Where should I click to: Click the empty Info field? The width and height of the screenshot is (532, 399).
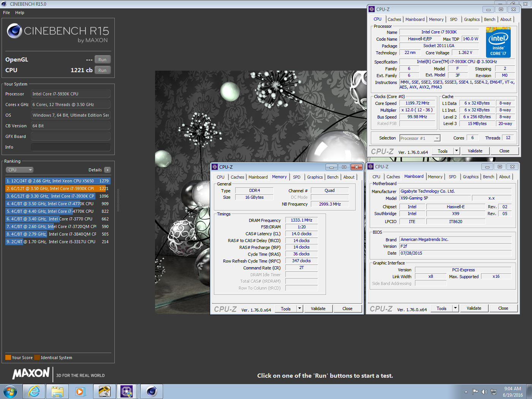[71, 147]
